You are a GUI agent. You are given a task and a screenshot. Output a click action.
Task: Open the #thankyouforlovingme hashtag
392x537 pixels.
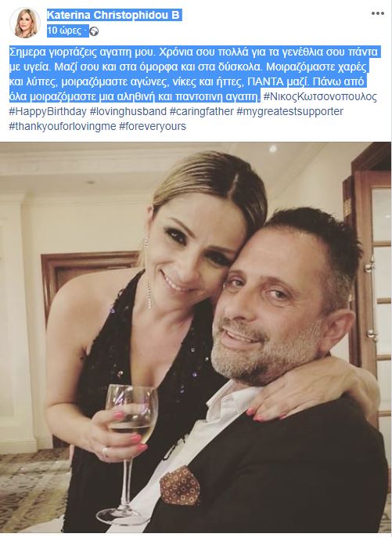[x=63, y=126]
